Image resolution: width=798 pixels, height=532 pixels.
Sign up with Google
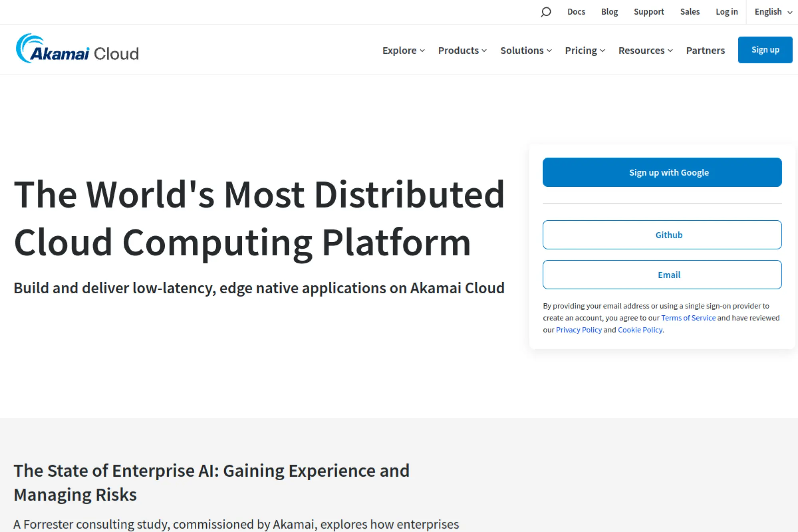(x=662, y=172)
